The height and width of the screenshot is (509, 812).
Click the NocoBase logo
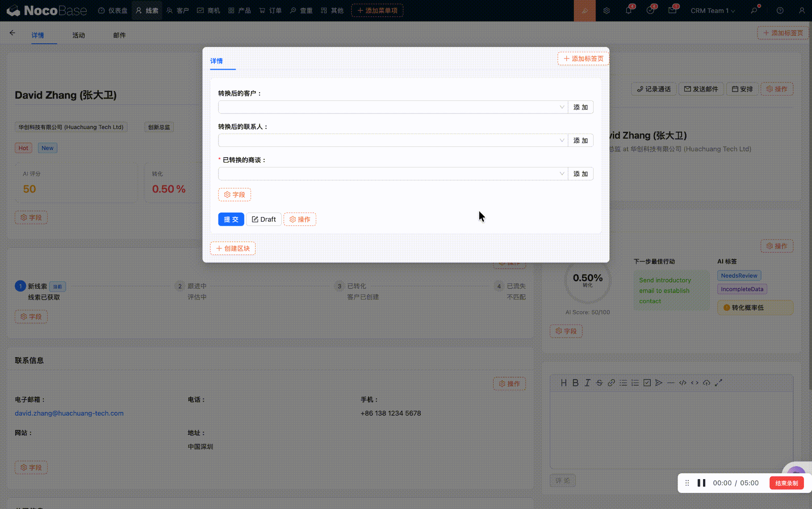click(47, 11)
